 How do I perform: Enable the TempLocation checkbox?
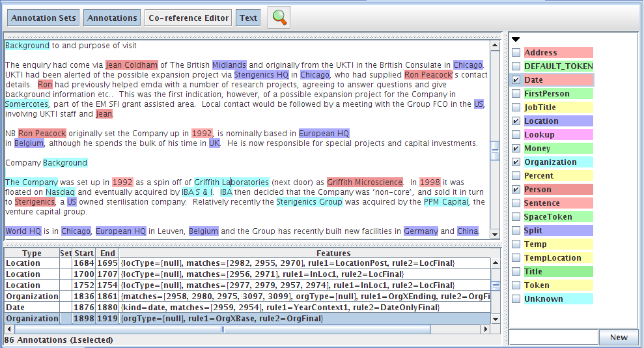516,258
